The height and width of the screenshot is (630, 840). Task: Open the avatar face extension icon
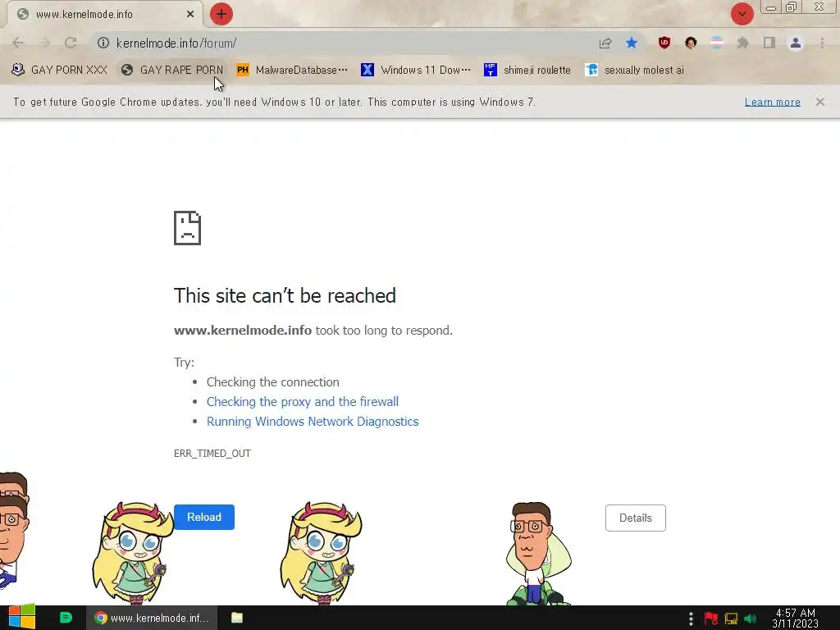point(691,43)
